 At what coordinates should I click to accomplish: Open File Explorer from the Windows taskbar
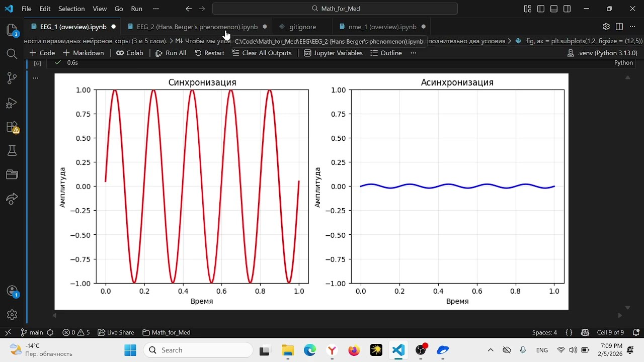tap(287, 350)
